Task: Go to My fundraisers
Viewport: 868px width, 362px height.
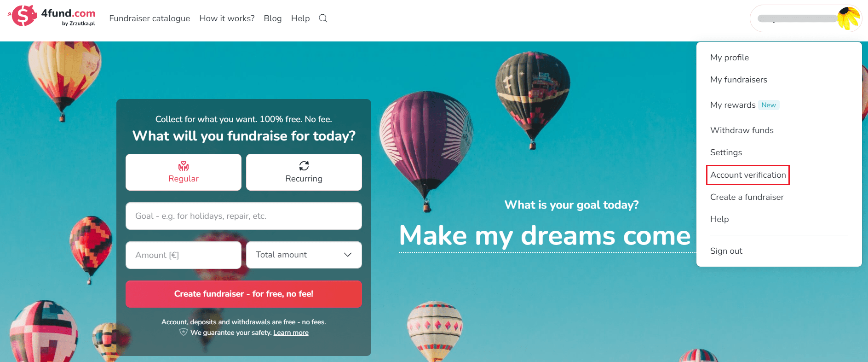Action: point(739,80)
